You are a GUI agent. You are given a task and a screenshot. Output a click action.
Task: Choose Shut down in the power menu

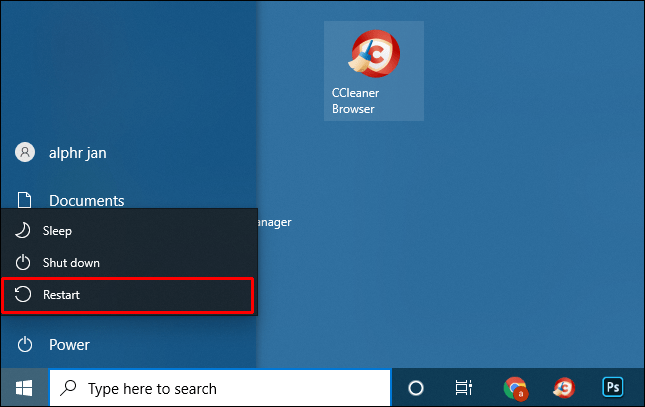click(128, 263)
